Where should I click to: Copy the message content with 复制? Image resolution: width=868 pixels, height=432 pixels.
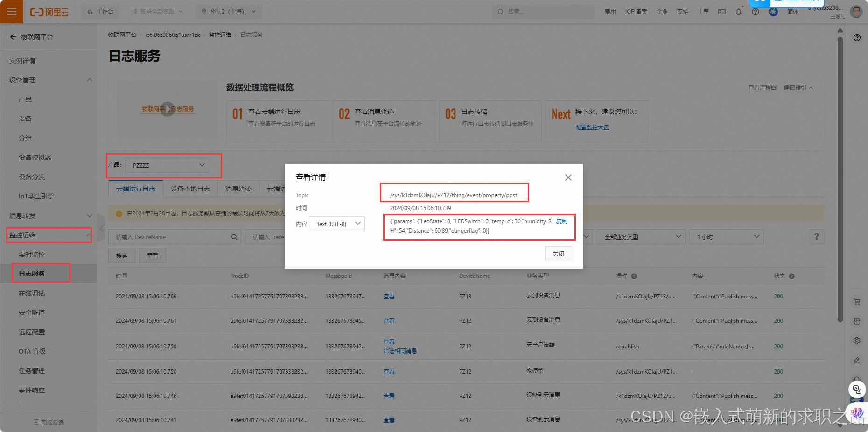pyautogui.click(x=561, y=221)
